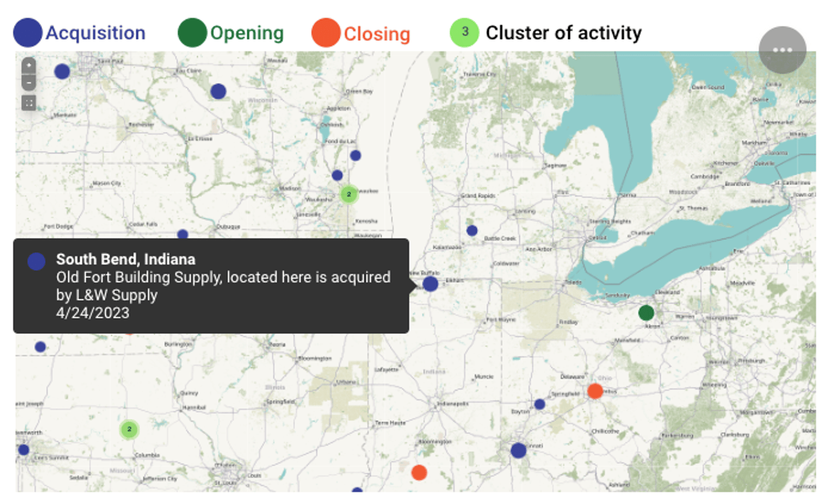Image resolution: width=828 pixels, height=504 pixels.
Task: Click the blue dot inside the tooltip
Action: point(36,261)
